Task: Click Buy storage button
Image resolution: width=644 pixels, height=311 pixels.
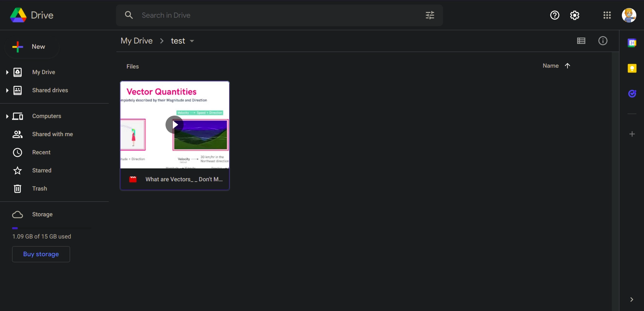Action: pyautogui.click(x=41, y=254)
